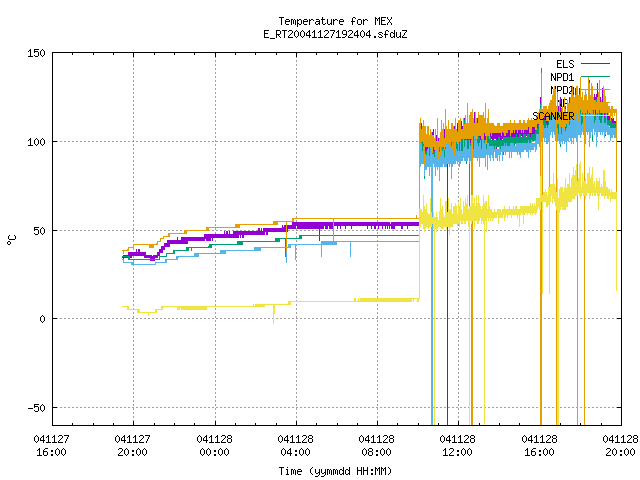Screen dimensions: 640x480
Task: Click the x-axis label '041128 00:00'
Action: (x=214, y=446)
